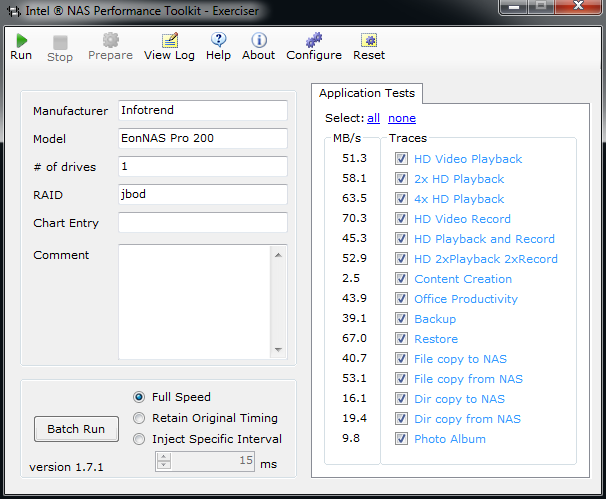Screen dimensions: 606x499
Task: Click the Comment scrollbar up arrow
Action: coord(278,255)
